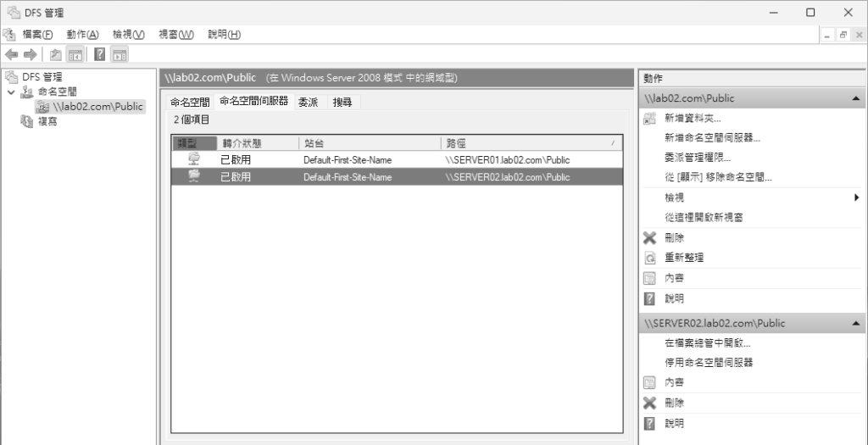The height and width of the screenshot is (445, 868).
Task: Click 新增命名空間伺服器... action
Action: (x=712, y=138)
